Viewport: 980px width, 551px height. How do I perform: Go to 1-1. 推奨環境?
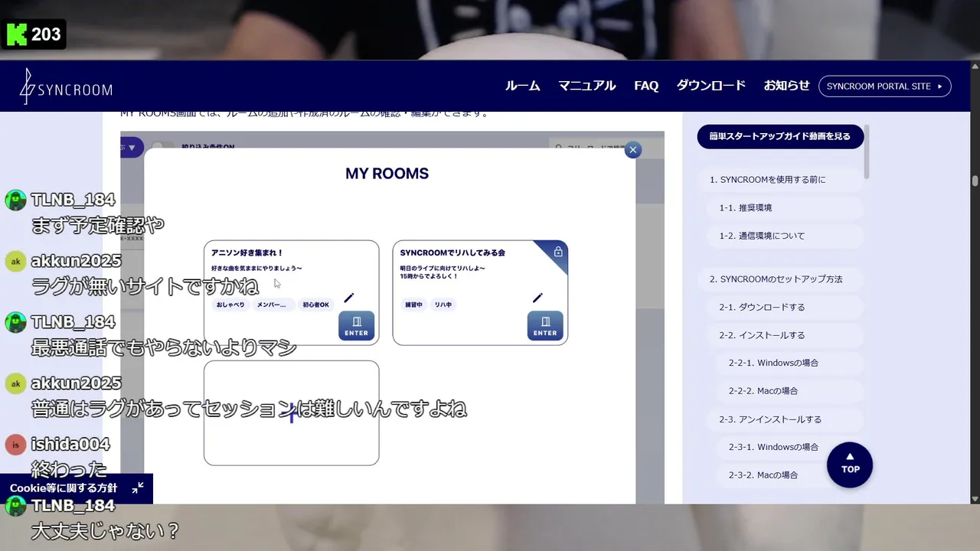[x=786, y=208]
